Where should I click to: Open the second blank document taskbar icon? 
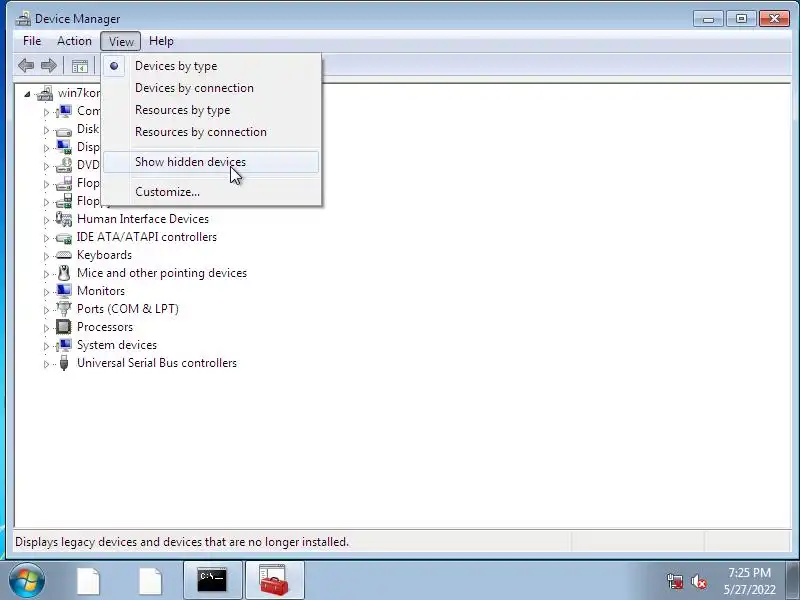click(150, 581)
